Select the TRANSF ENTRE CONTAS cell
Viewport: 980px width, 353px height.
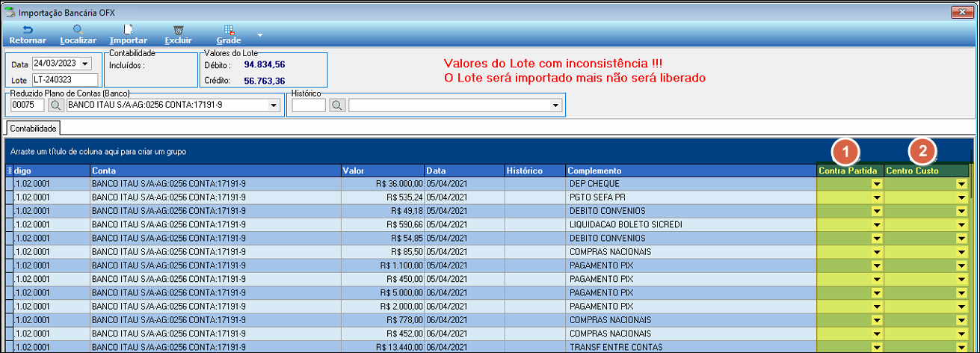[690, 347]
